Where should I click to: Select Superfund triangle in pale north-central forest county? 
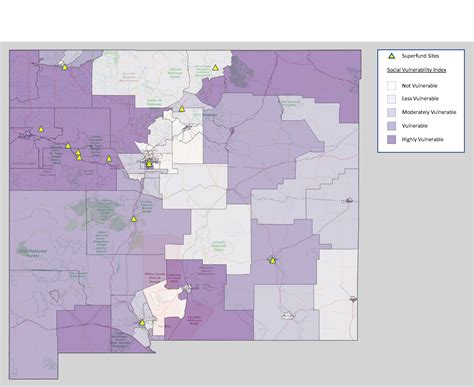pyautogui.click(x=215, y=68)
